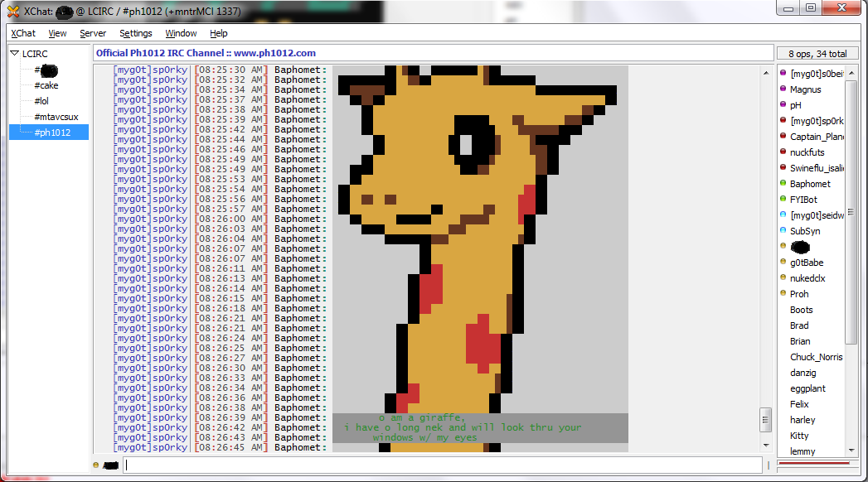Click blue status dot beside SubSyn
This screenshot has width=868, height=482.
tap(783, 230)
